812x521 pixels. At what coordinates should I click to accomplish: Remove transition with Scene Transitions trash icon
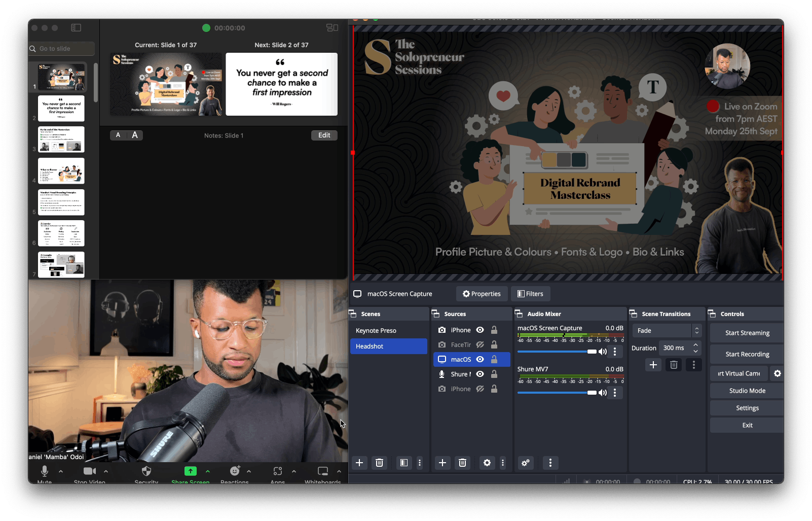674,365
